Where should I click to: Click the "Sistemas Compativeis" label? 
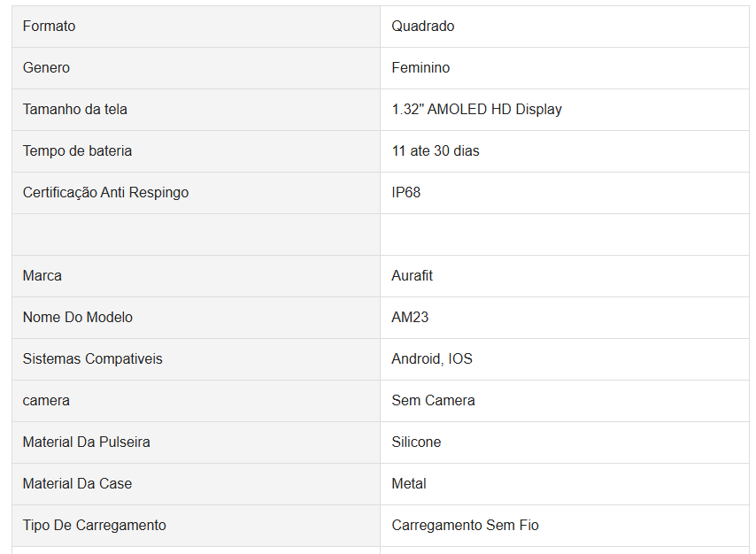pyautogui.click(x=93, y=359)
